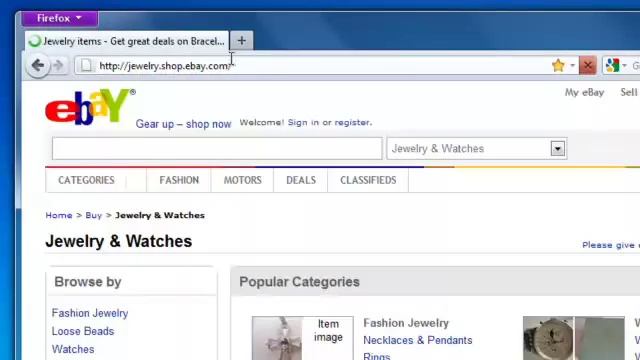Click the Sell link
This screenshot has width=640, height=360.
[x=629, y=92]
